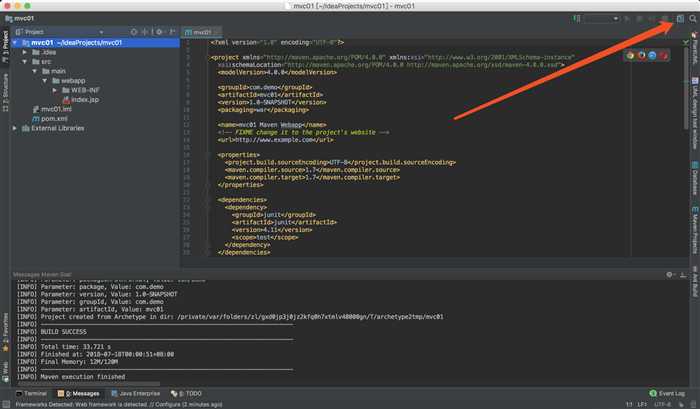This screenshot has width=700, height=409.
Task: Collapse the main folder
Action: pyautogui.click(x=35, y=71)
